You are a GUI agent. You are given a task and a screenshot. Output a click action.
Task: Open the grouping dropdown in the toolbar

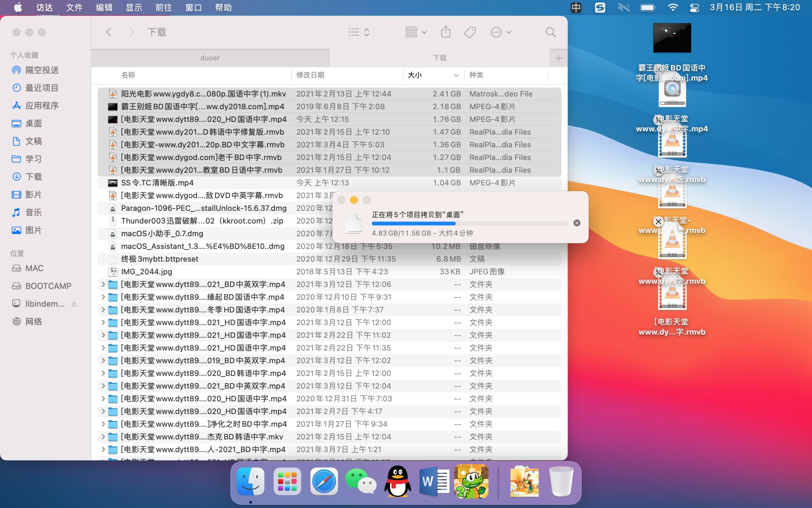(x=415, y=32)
